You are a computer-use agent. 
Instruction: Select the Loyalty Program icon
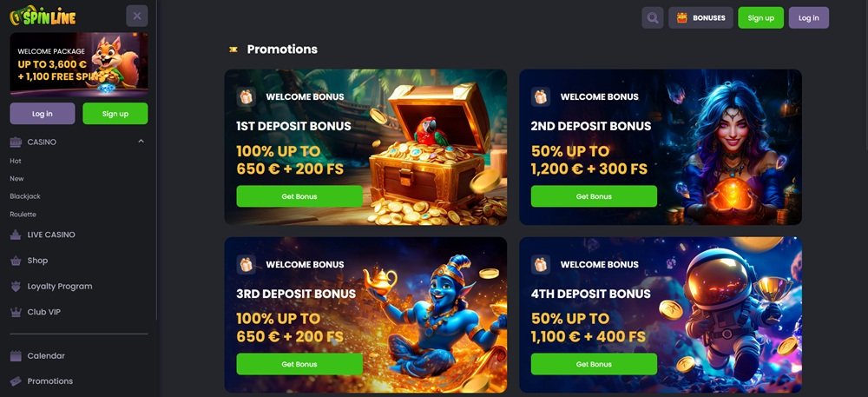16,287
